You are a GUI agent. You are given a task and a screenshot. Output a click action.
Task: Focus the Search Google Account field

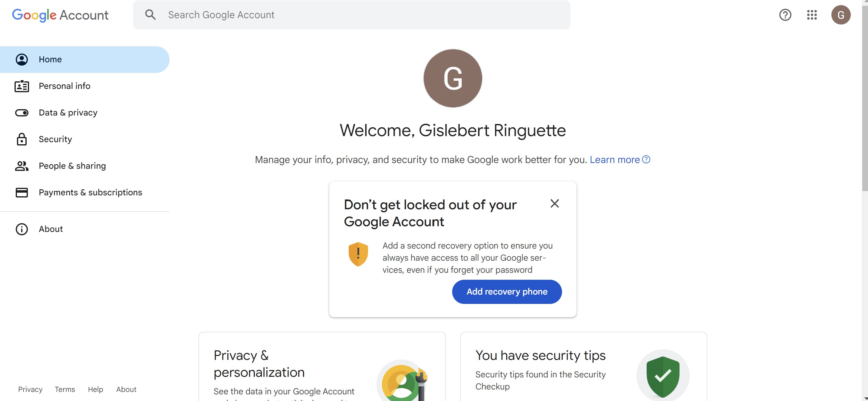(x=337, y=15)
